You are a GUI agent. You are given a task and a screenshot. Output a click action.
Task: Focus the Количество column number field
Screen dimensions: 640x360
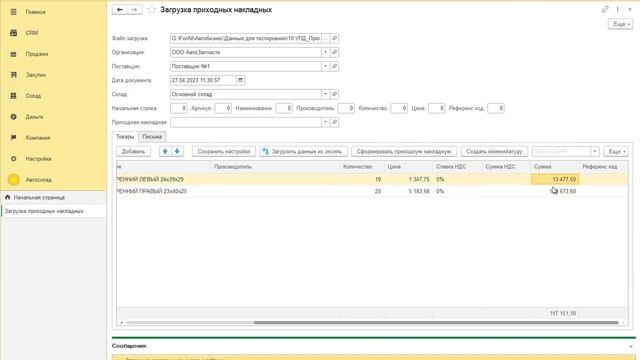point(399,108)
